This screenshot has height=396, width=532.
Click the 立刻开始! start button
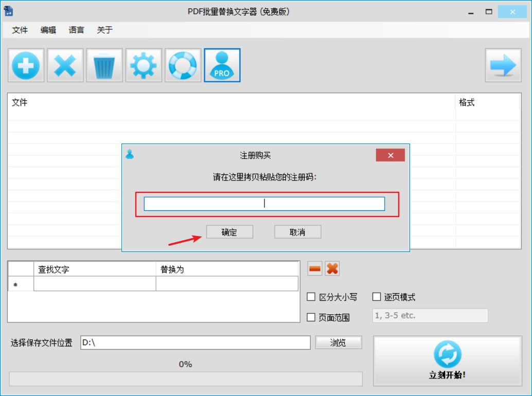pos(448,361)
